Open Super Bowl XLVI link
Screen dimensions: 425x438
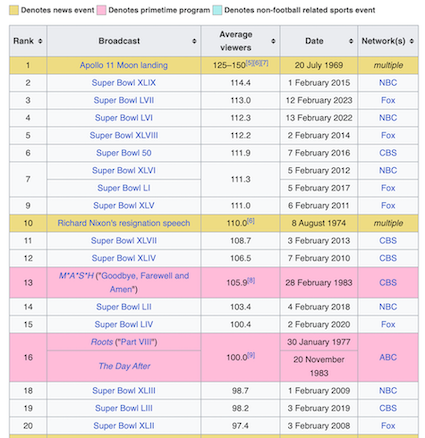pos(124,170)
